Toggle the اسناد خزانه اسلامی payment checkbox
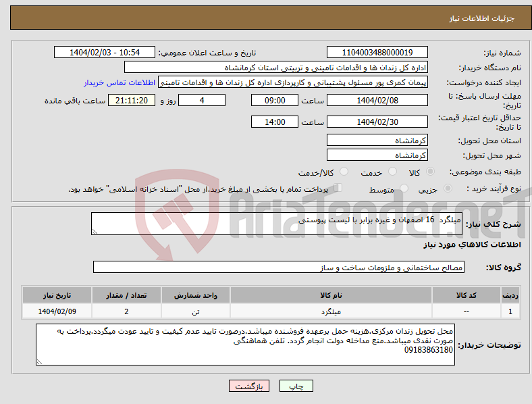Viewport: 532px width, 404px height. (338, 188)
